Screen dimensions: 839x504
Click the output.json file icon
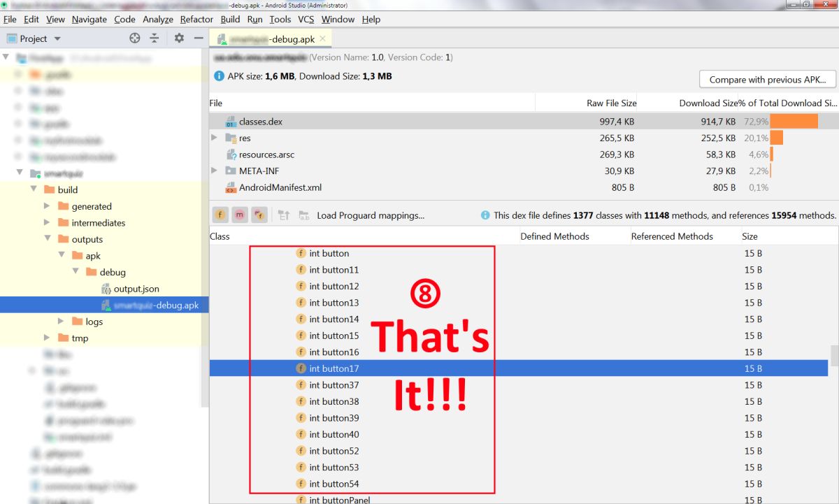(106, 289)
